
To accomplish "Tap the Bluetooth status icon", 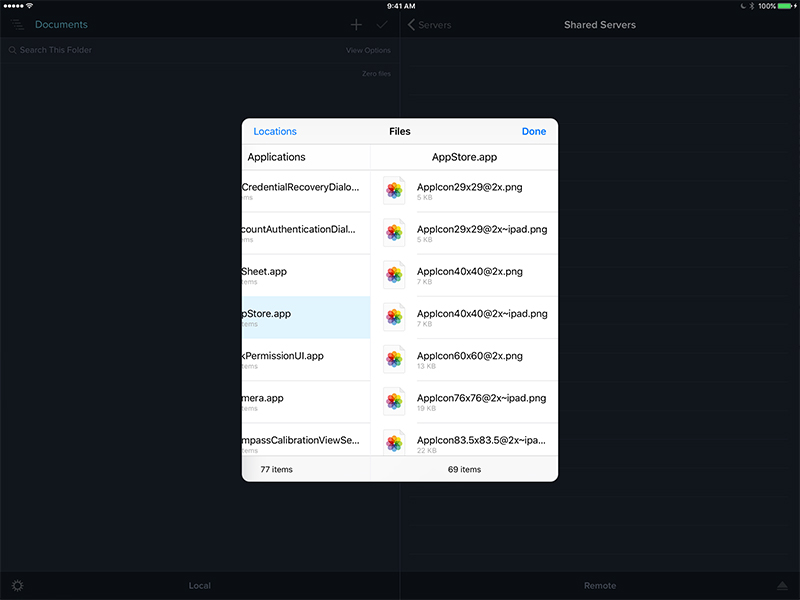I will coord(752,6).
